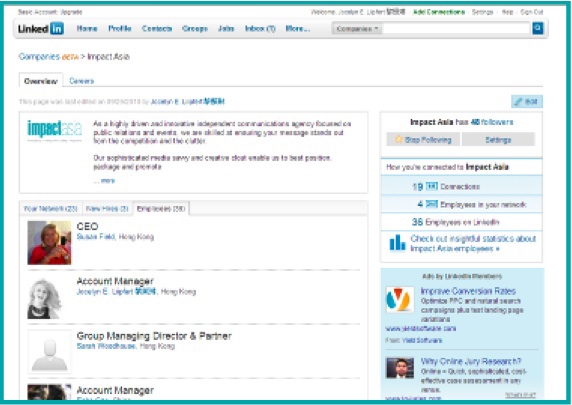Click into the search text field
Viewport: 572px width, 405px height.
pyautogui.click(x=456, y=28)
